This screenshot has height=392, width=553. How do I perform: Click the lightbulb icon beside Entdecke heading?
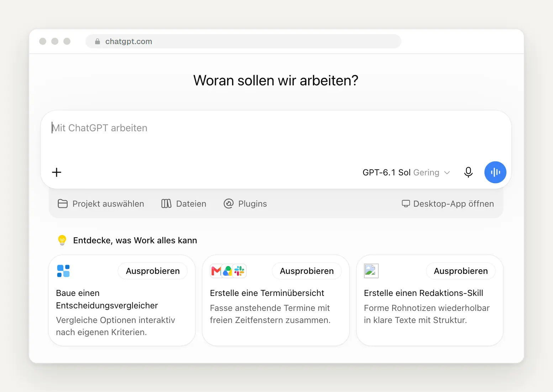point(62,240)
